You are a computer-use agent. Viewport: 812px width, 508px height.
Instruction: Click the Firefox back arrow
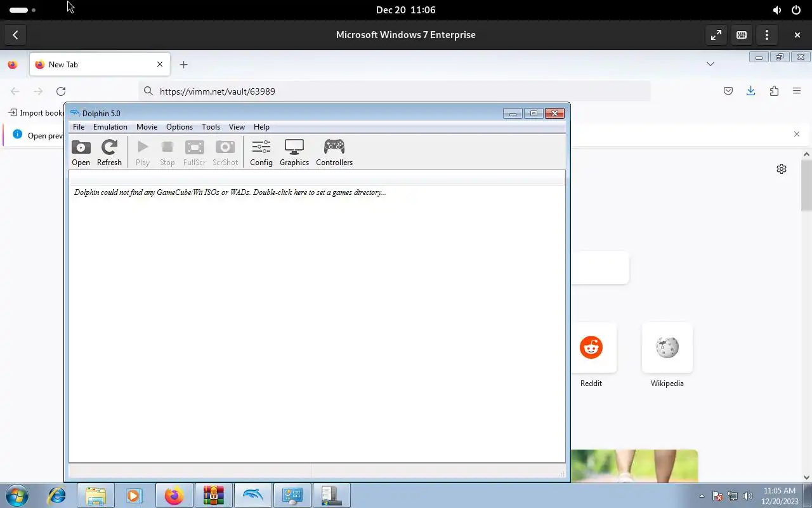click(15, 91)
